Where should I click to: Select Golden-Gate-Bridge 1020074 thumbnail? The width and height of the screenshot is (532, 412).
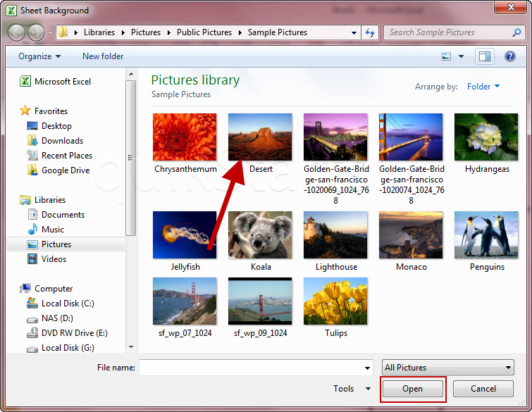[411, 137]
